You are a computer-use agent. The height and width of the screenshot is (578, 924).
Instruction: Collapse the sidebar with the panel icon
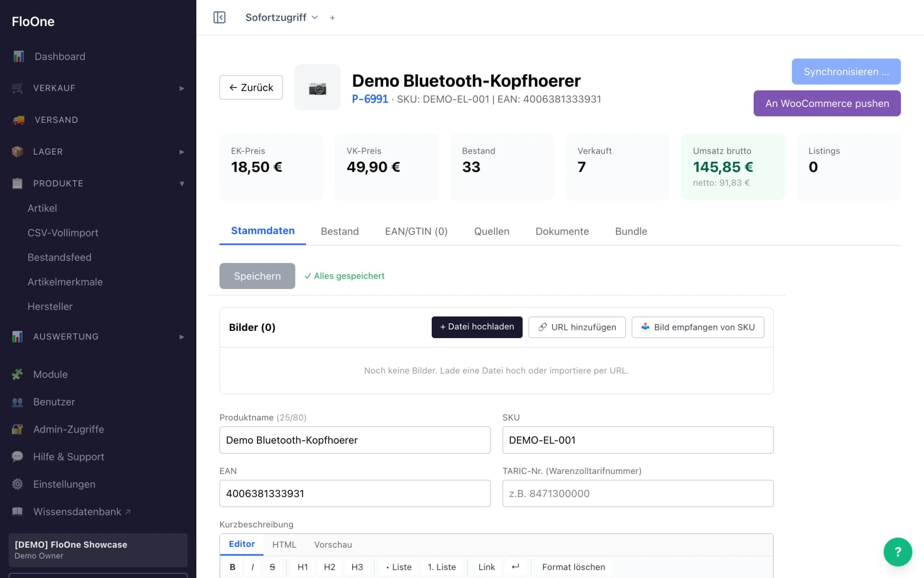point(219,17)
